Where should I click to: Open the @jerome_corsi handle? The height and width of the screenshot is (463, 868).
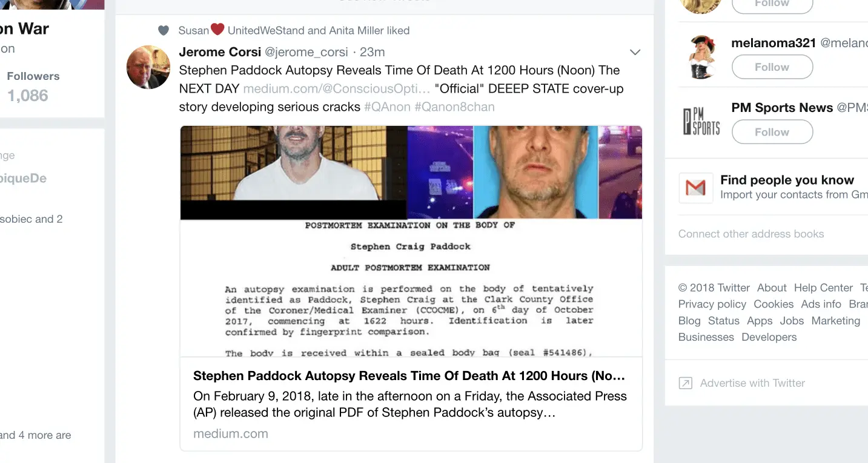pos(306,52)
